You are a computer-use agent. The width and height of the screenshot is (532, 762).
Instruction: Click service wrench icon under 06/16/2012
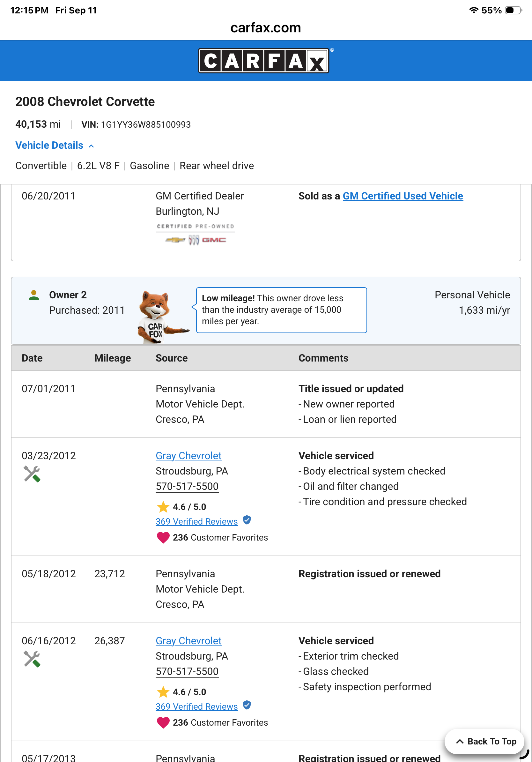point(32,659)
